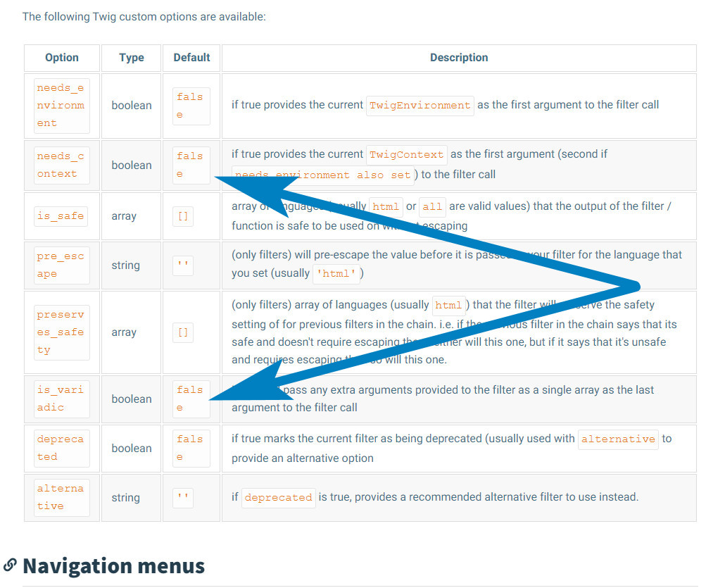Viewport: 725px width, 588px height.
Task: Click the TwigContext code snippet
Action: tap(406, 155)
